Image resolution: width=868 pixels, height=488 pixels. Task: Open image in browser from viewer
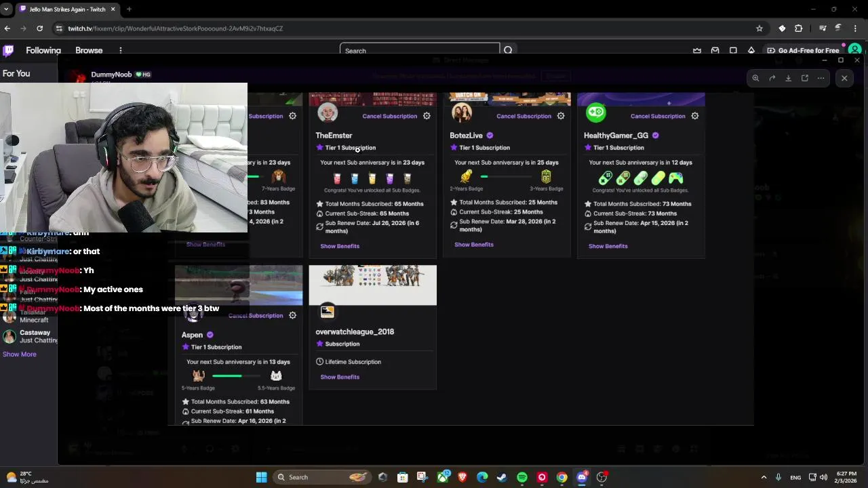[805, 78]
